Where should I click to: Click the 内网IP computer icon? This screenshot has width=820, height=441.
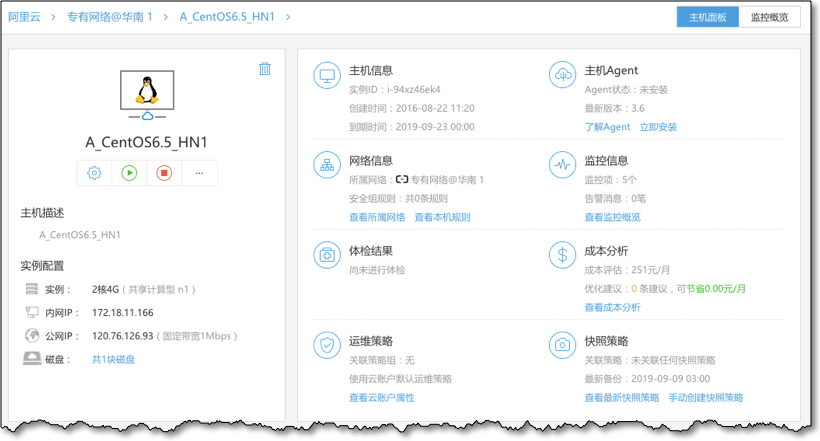pyautogui.click(x=32, y=312)
